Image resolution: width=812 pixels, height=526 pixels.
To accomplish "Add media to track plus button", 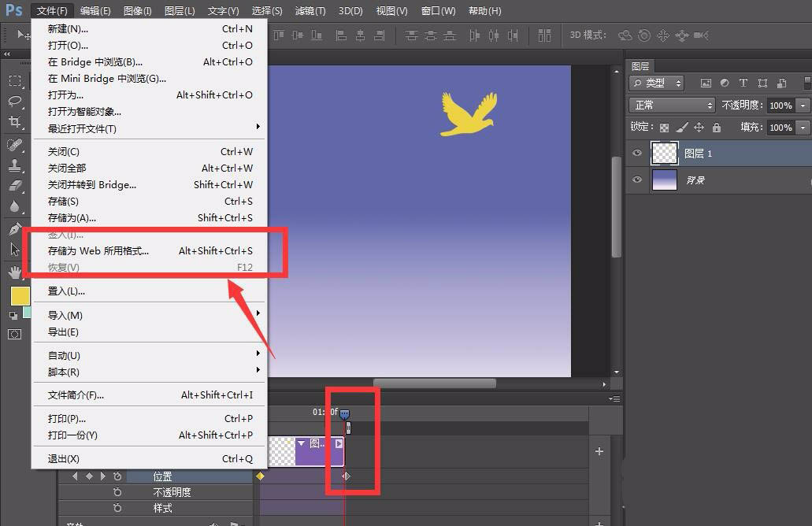I will [x=599, y=451].
